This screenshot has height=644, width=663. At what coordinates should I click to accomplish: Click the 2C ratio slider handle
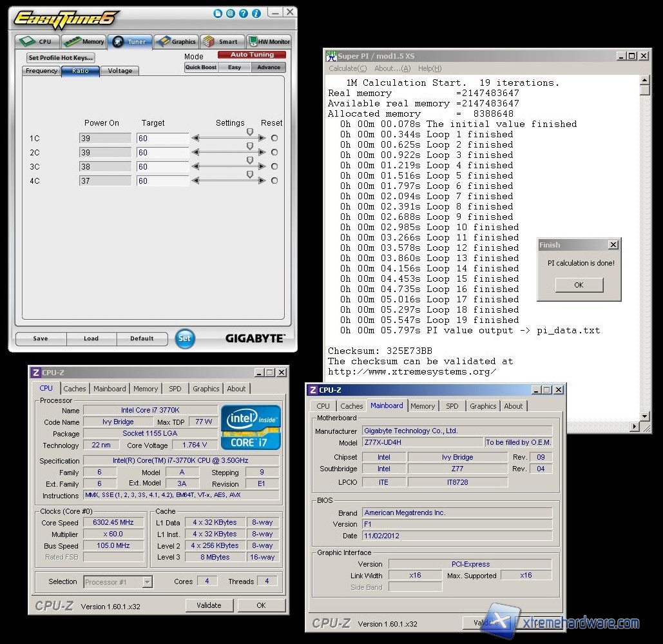[250, 146]
